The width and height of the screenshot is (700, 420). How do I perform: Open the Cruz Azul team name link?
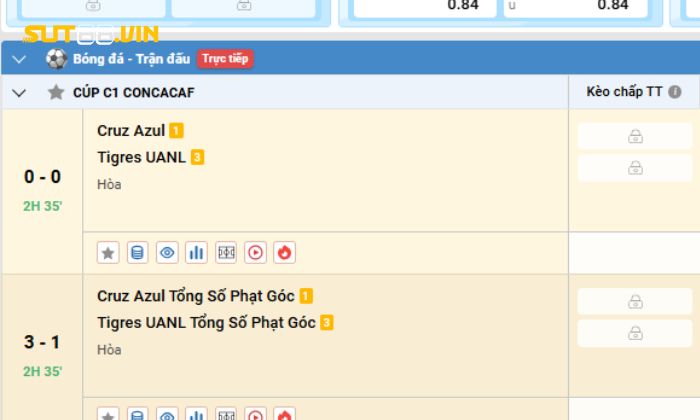(x=131, y=130)
